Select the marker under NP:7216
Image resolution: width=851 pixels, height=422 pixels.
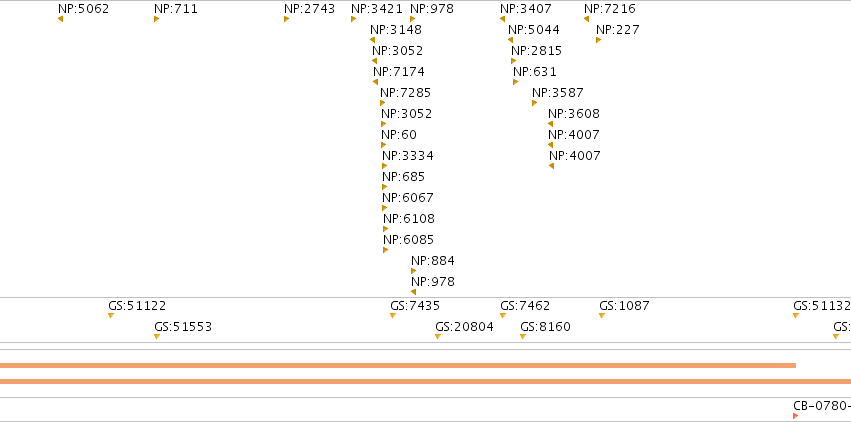pos(587,19)
